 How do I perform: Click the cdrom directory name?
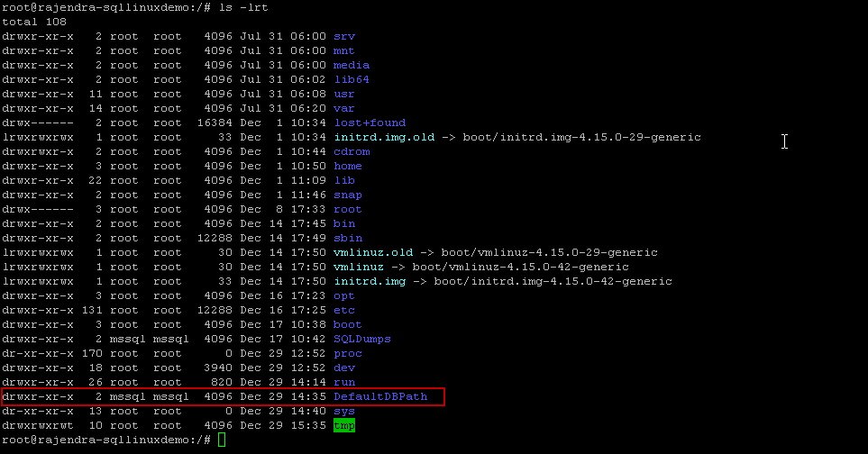point(352,151)
